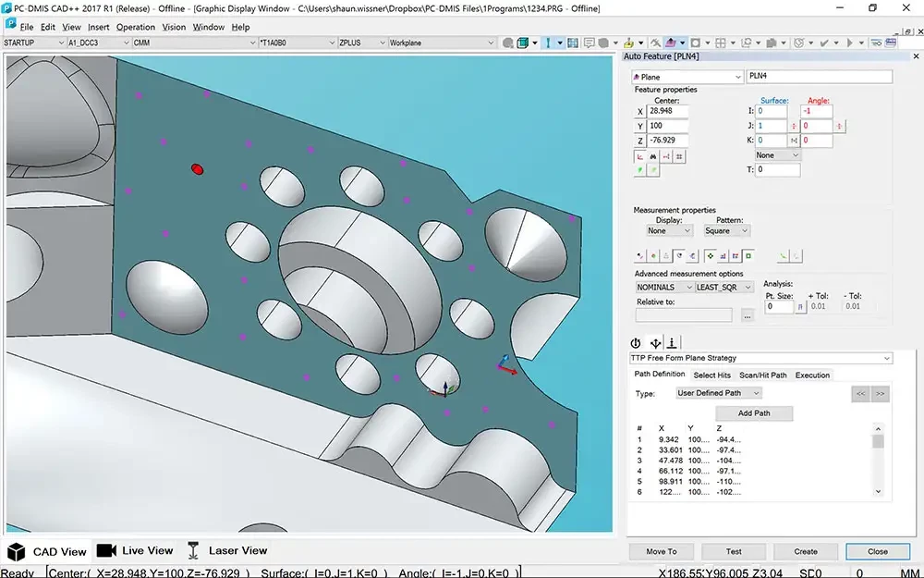Click the power icon above the strategy dropdown
Viewport: 924px width, 578px height.
pos(637,343)
